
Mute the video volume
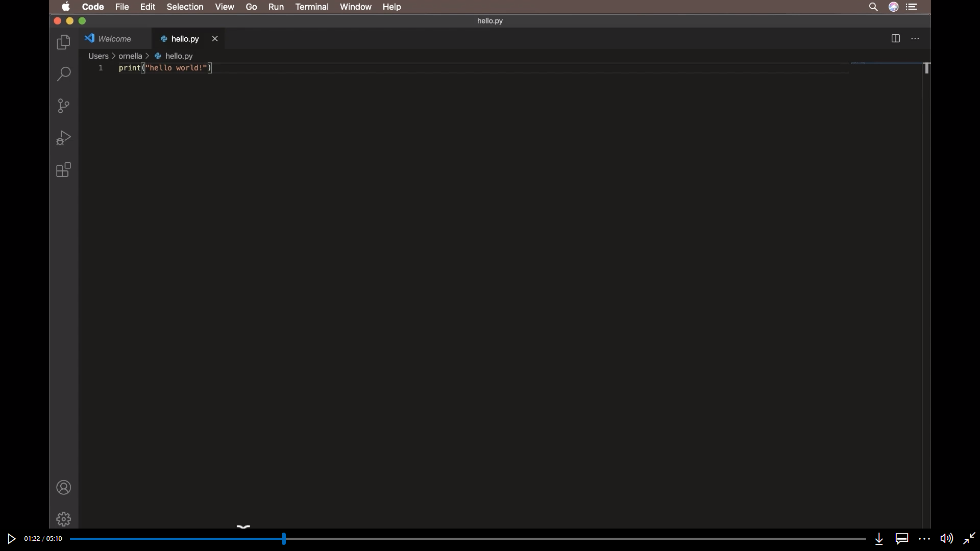[946, 538]
